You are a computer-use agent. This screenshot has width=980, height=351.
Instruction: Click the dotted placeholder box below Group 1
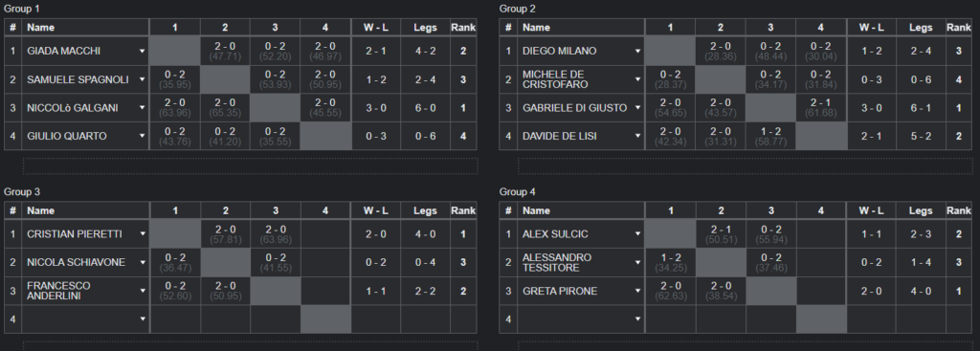click(251, 166)
